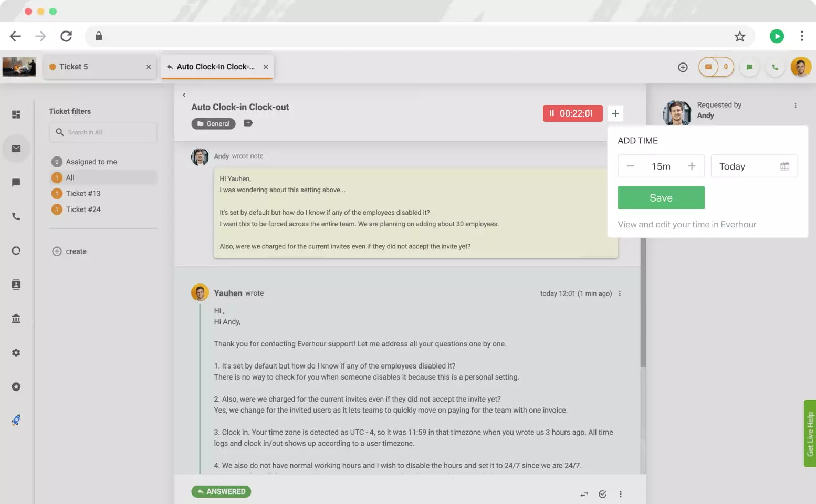Screen dimensions: 816x504
Task: Open the Dashboard from the left sidebar
Action: [x=16, y=114]
